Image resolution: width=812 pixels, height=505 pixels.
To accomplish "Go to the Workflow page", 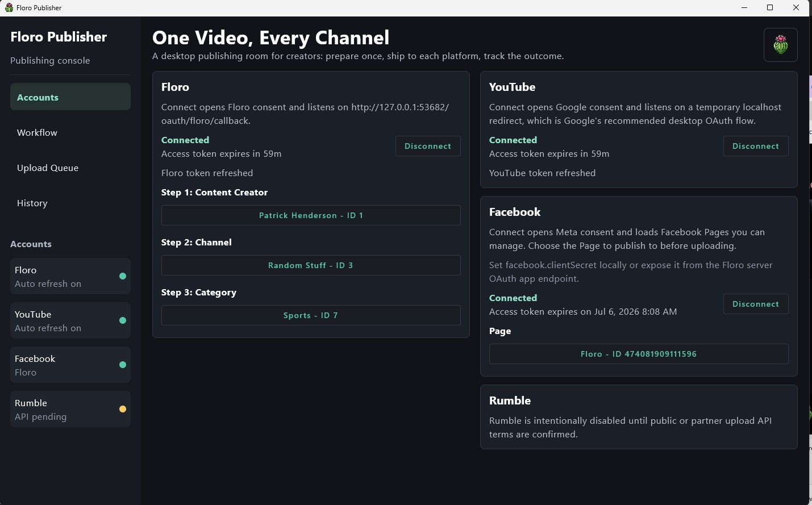I will 70,132.
